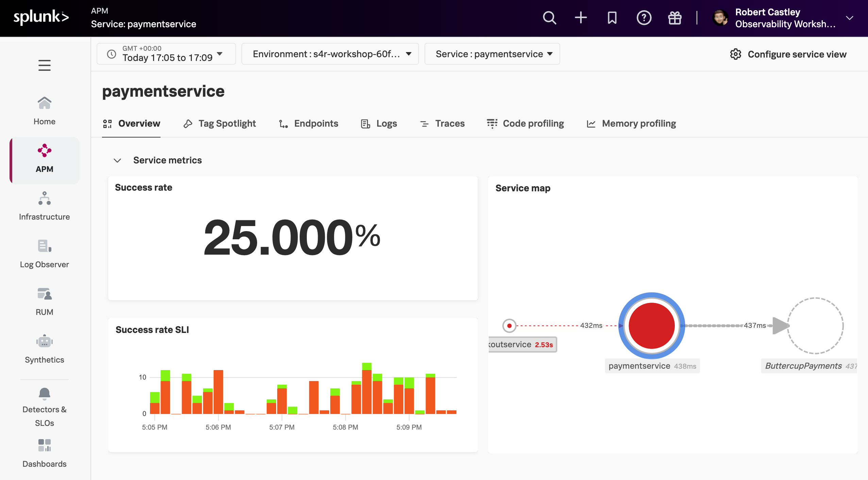Open the Environment selector dropdown
The image size is (868, 480).
point(329,53)
